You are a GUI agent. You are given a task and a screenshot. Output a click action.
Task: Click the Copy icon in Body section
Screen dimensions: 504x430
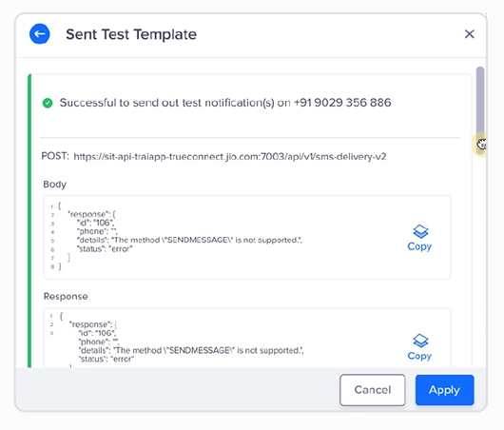[420, 231]
